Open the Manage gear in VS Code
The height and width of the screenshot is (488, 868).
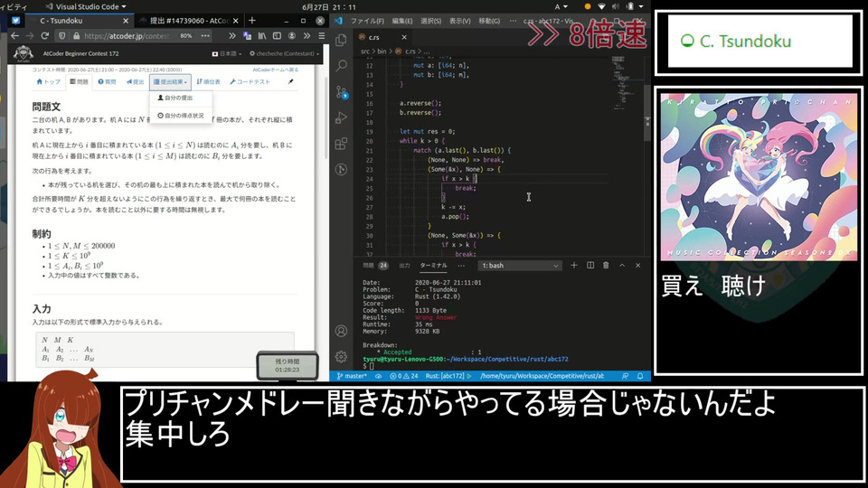point(341,357)
